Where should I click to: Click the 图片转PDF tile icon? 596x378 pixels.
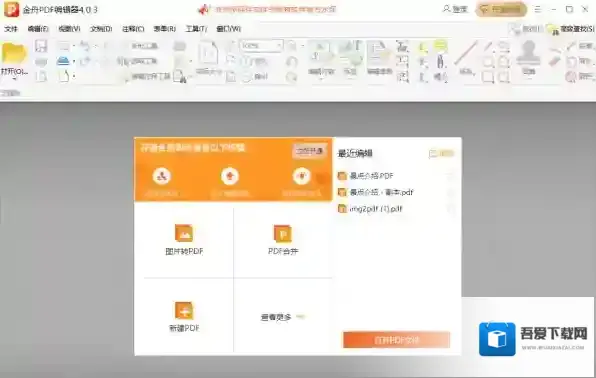[184, 233]
